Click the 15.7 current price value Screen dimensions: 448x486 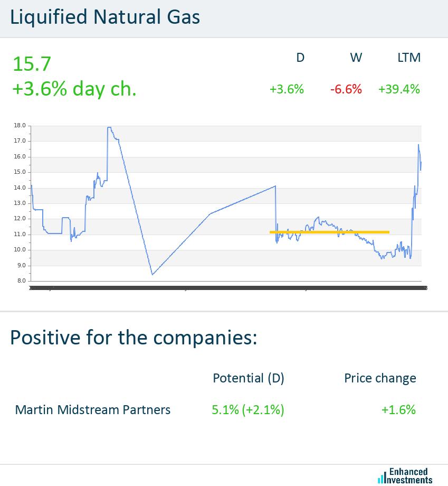pyautogui.click(x=32, y=64)
